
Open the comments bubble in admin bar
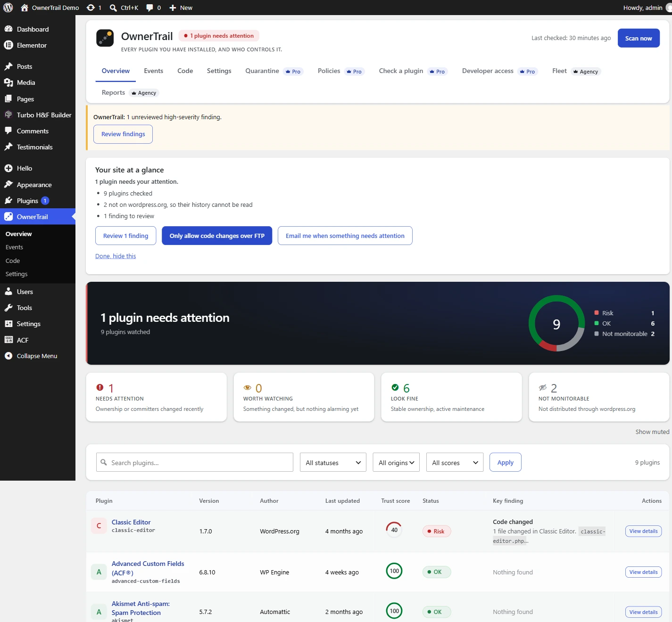(x=154, y=8)
